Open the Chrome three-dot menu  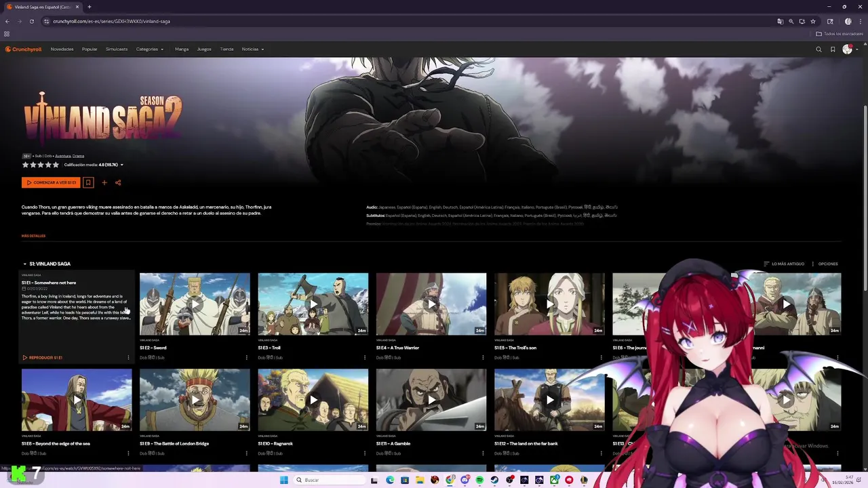click(x=860, y=21)
